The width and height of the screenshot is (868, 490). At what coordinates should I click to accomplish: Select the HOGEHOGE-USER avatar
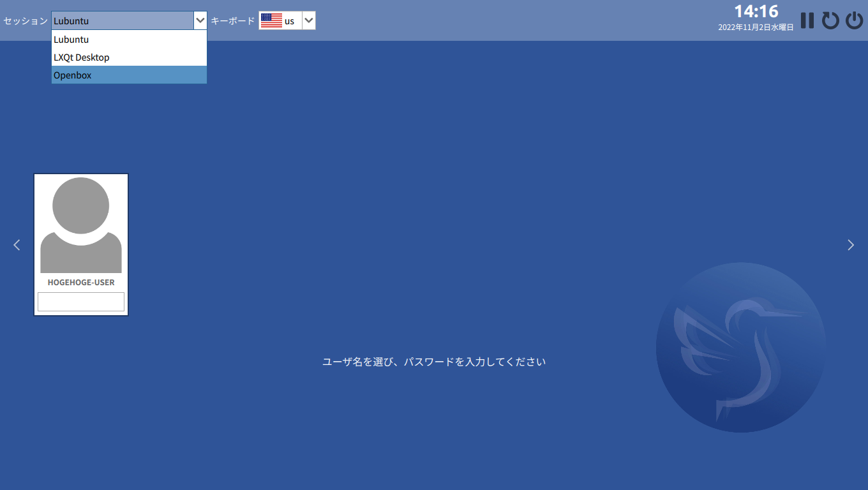click(x=81, y=225)
